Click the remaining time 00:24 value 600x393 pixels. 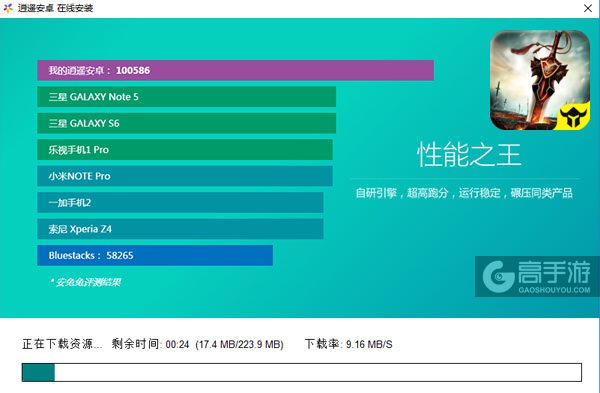[x=178, y=344]
